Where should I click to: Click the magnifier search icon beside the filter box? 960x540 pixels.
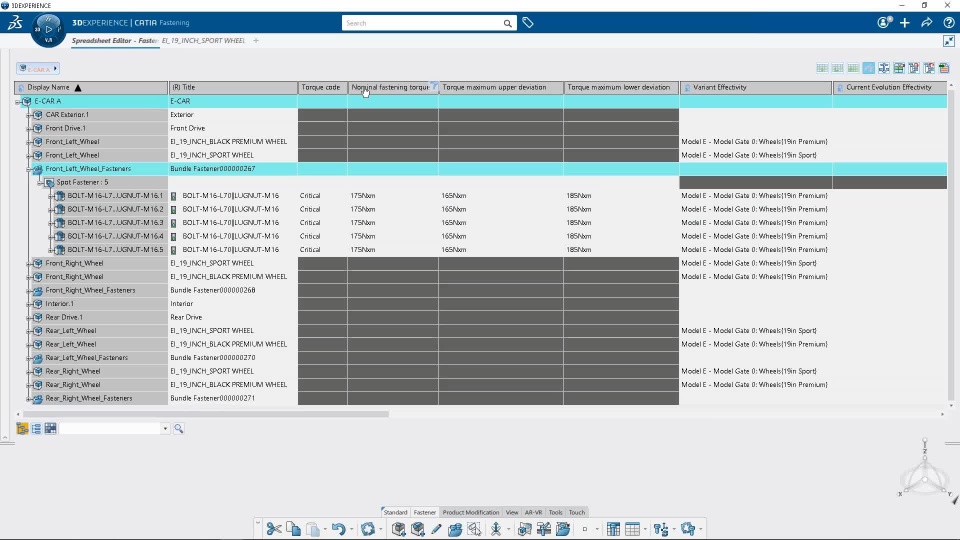(x=179, y=429)
